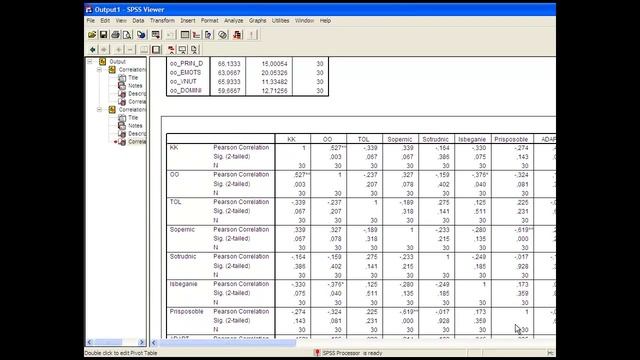Click the outline pane scroll left arrow
Viewport: 640px width, 360px height.
point(90,342)
